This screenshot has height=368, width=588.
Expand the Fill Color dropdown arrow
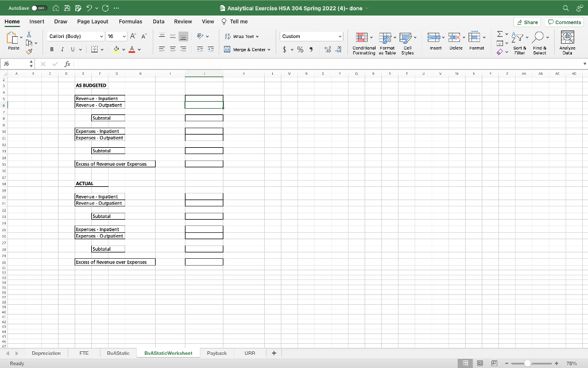123,49
